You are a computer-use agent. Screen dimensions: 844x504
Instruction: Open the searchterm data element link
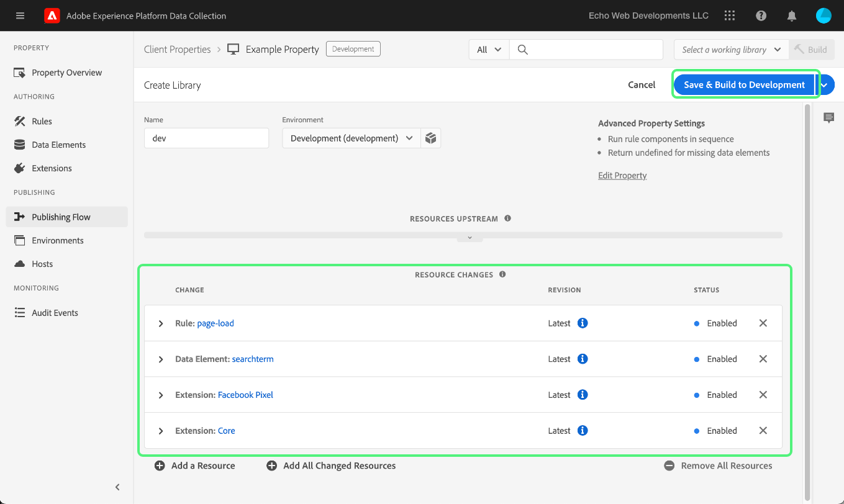pos(253,359)
